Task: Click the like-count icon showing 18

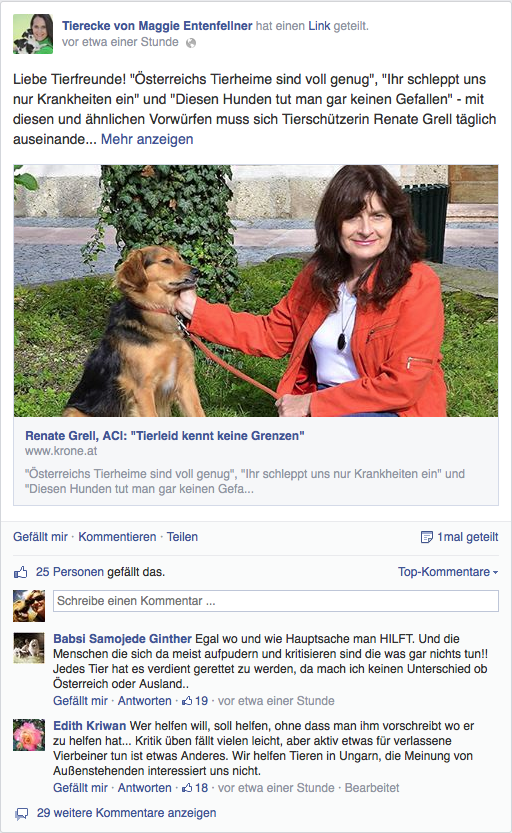Action: [187, 788]
